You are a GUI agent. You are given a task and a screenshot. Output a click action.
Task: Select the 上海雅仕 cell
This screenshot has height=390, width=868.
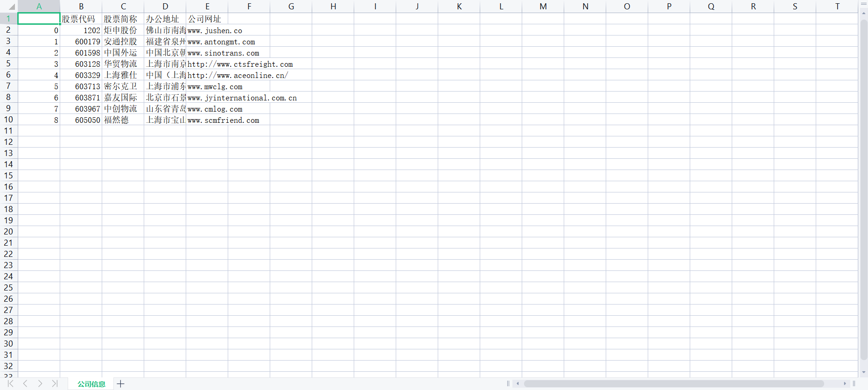click(x=123, y=75)
